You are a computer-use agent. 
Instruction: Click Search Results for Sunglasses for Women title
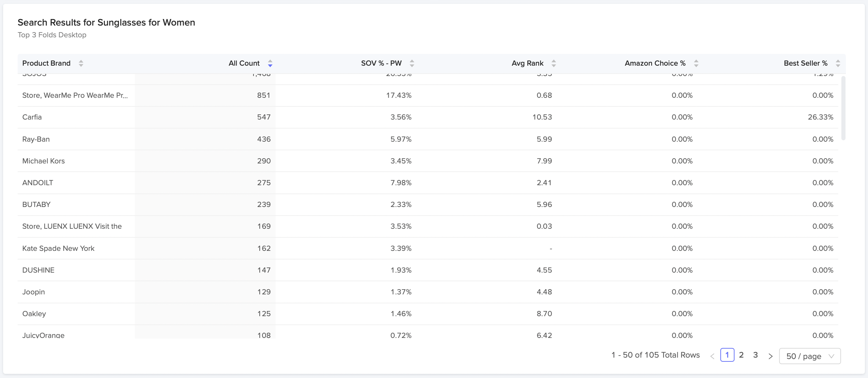pyautogui.click(x=106, y=22)
